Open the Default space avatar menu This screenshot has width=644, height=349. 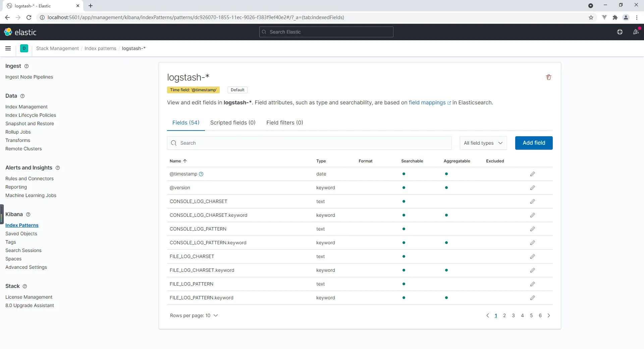coord(24,48)
